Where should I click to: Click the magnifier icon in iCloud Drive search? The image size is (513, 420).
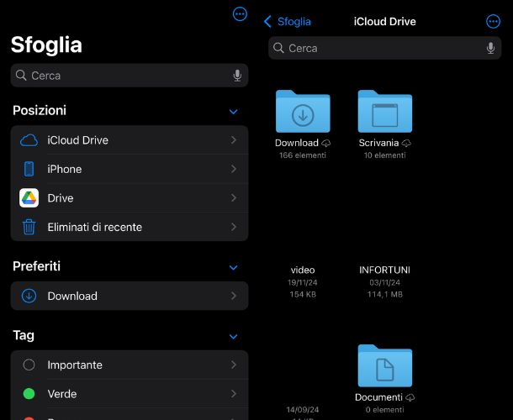278,48
